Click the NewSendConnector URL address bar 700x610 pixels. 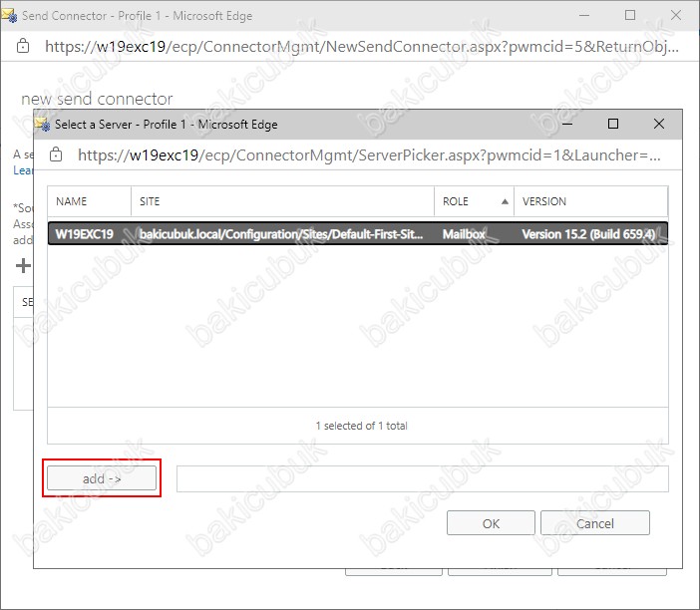(362, 47)
